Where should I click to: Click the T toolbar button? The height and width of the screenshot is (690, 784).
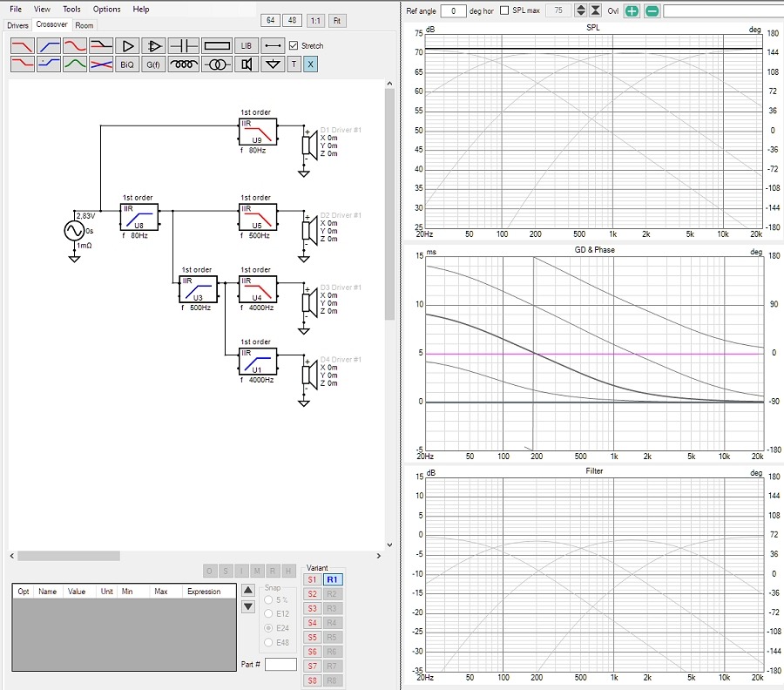[294, 64]
